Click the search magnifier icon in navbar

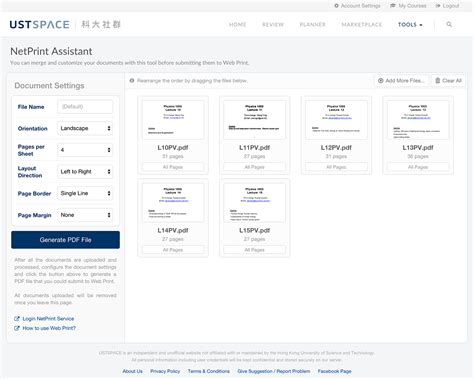pos(449,24)
